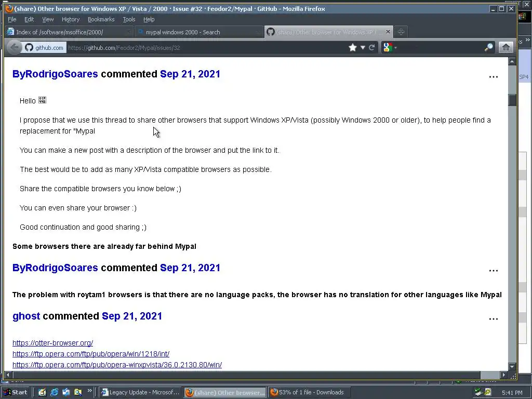Screen dimensions: 532x399
Task: Click the vertical scrollbar thumb
Action: (512, 100)
